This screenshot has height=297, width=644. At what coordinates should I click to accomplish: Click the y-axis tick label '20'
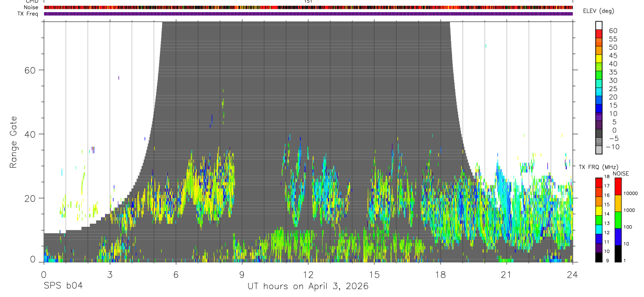tap(30, 198)
